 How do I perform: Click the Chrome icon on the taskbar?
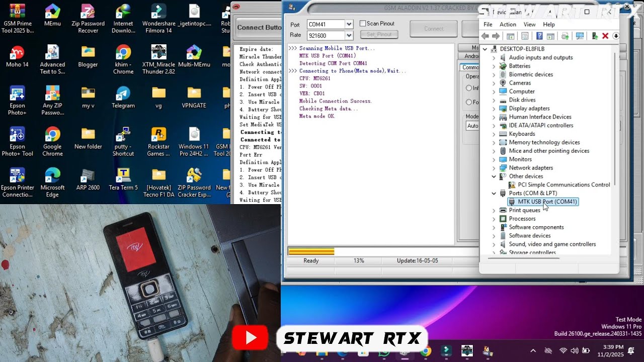tap(426, 351)
